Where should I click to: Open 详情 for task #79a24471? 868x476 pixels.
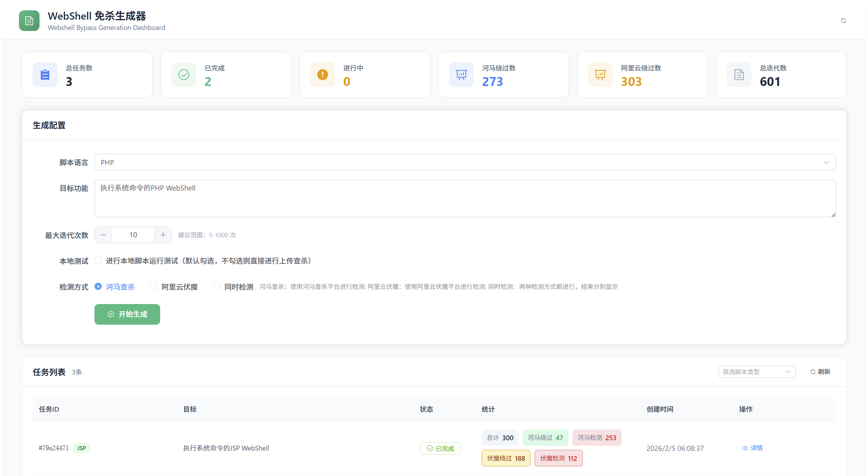click(753, 448)
